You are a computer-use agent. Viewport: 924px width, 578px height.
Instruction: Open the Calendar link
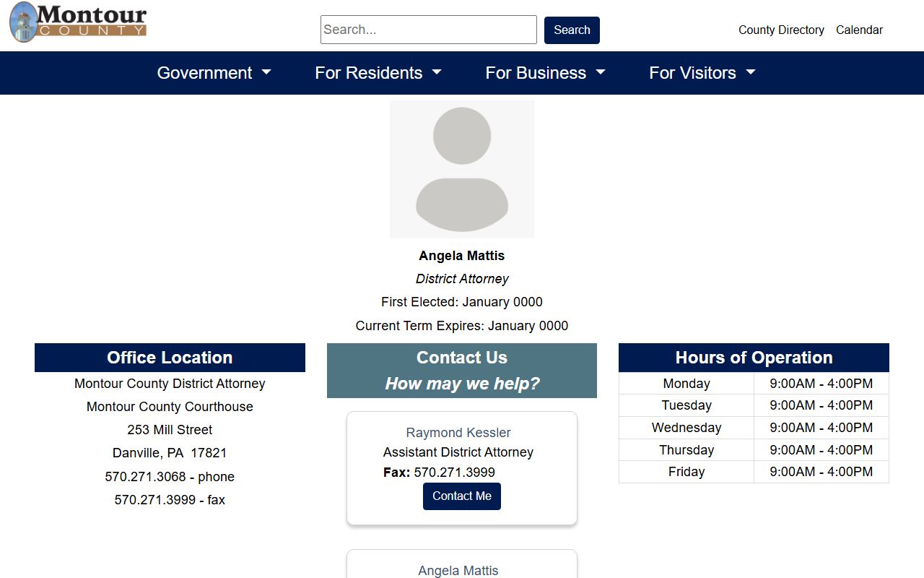pos(859,30)
